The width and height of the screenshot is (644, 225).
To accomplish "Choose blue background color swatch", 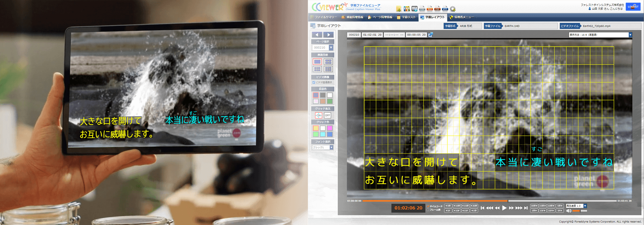I will click(x=316, y=95).
